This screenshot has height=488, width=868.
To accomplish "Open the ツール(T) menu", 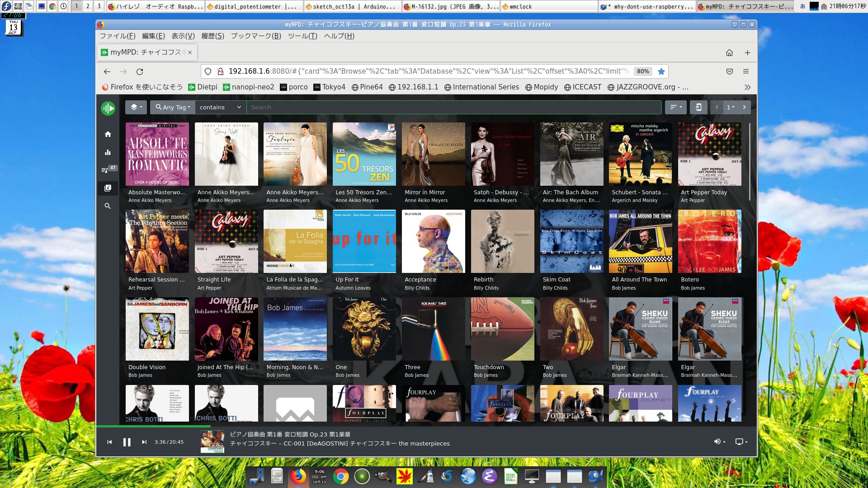I will click(x=302, y=36).
